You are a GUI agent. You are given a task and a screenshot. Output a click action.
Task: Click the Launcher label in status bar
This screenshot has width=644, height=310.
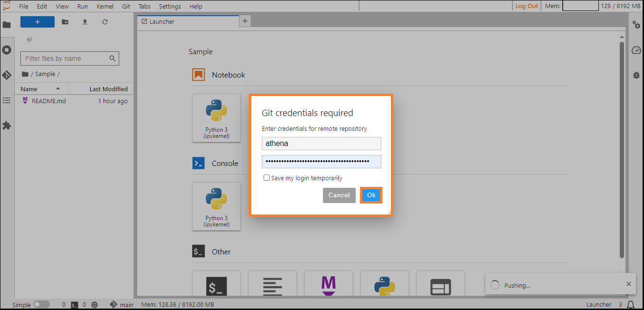599,305
